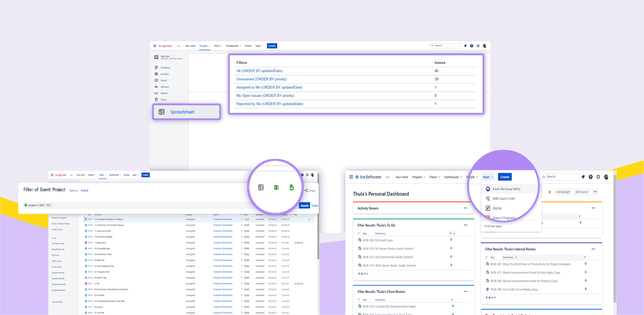Screen dimensions: 644x315
Task: Collapse the open Apps dropdown in Jira Software
Action: point(488,177)
